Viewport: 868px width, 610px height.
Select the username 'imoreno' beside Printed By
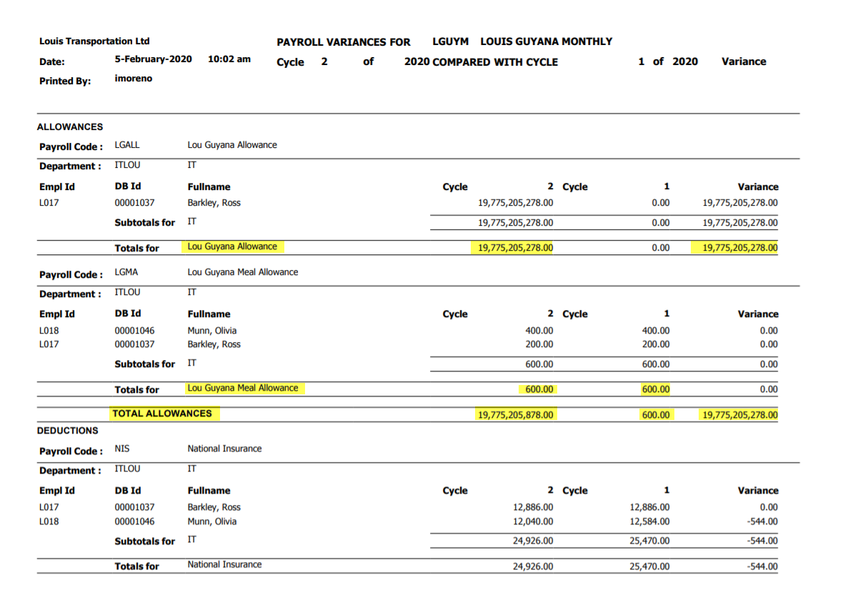click(134, 79)
